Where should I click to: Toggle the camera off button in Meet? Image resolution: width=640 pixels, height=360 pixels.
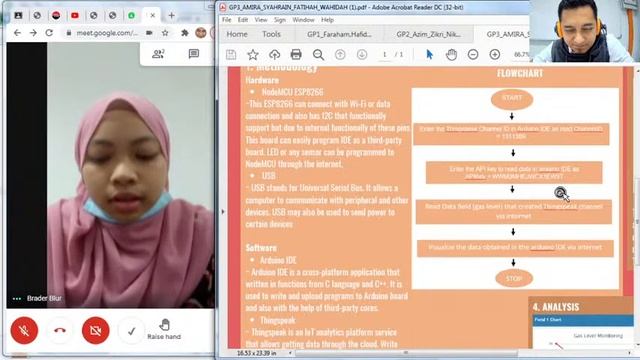[x=96, y=330]
